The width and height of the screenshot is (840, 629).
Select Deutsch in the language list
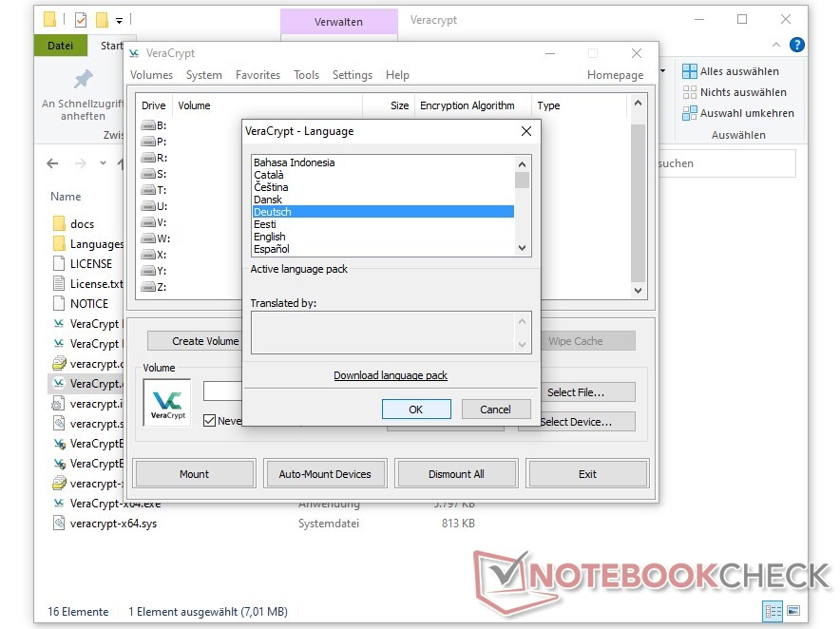pyautogui.click(x=383, y=212)
